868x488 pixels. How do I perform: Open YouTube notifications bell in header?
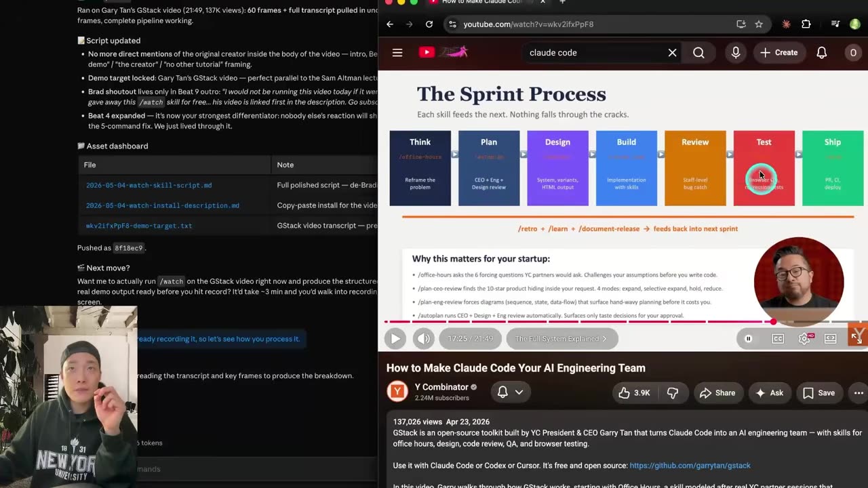(822, 52)
